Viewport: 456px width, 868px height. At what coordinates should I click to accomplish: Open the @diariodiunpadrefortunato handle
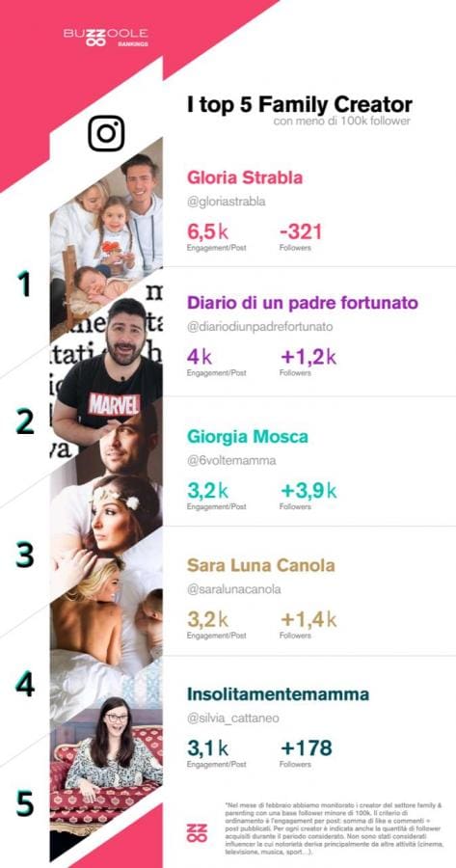pyautogui.click(x=260, y=327)
